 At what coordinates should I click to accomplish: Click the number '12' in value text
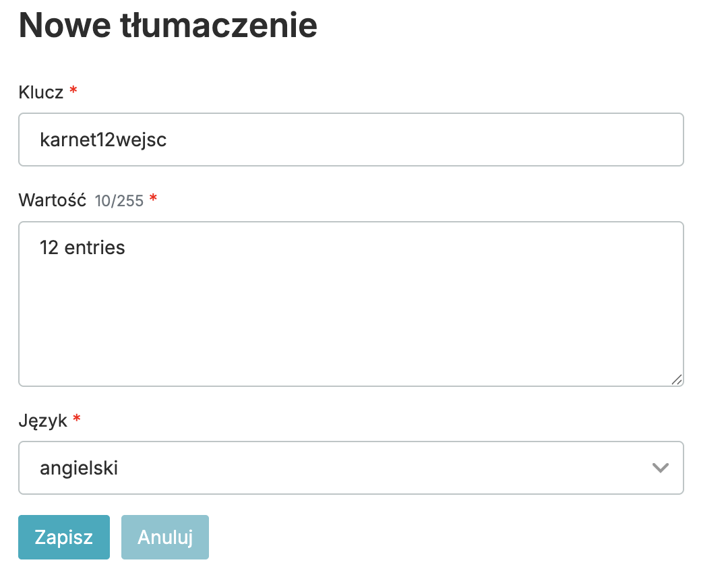[49, 247]
